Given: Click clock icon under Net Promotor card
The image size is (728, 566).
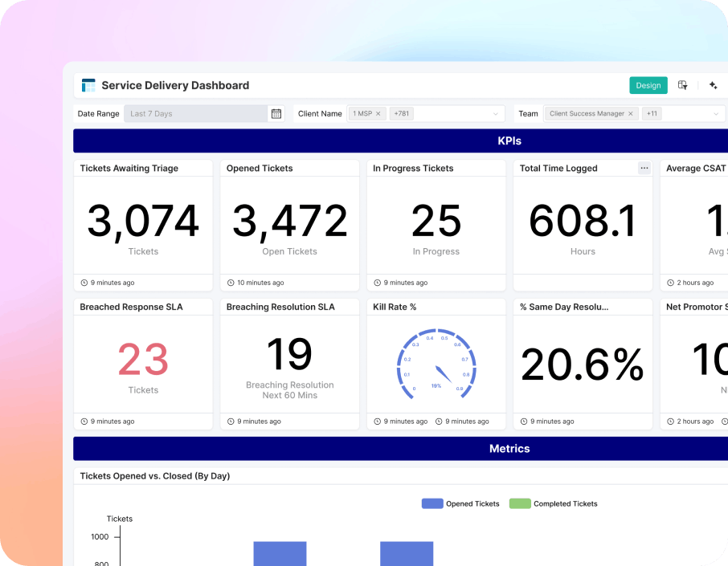Looking at the screenshot, I should (x=670, y=421).
